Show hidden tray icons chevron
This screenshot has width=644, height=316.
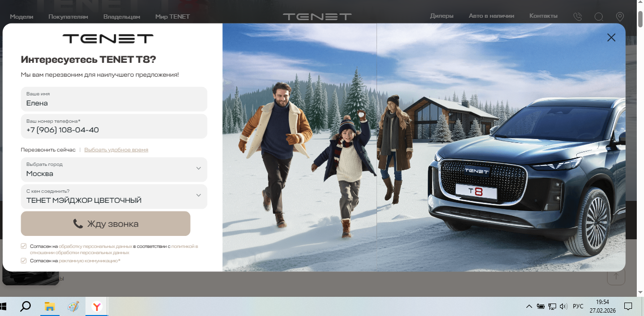pos(529,306)
